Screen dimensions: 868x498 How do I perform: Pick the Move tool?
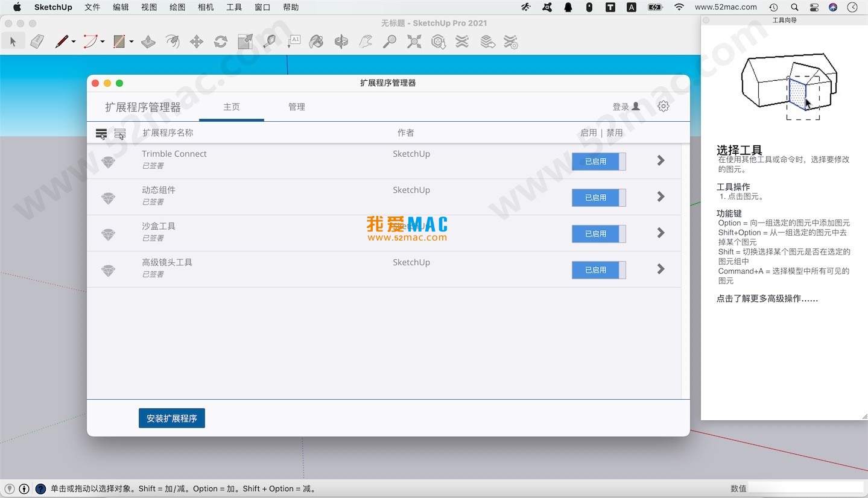(197, 42)
